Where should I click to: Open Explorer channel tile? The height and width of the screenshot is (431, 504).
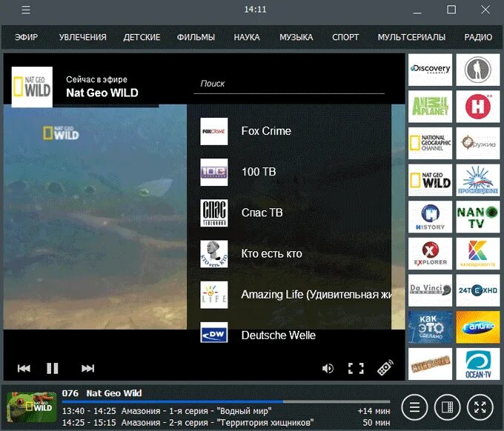pos(430,253)
